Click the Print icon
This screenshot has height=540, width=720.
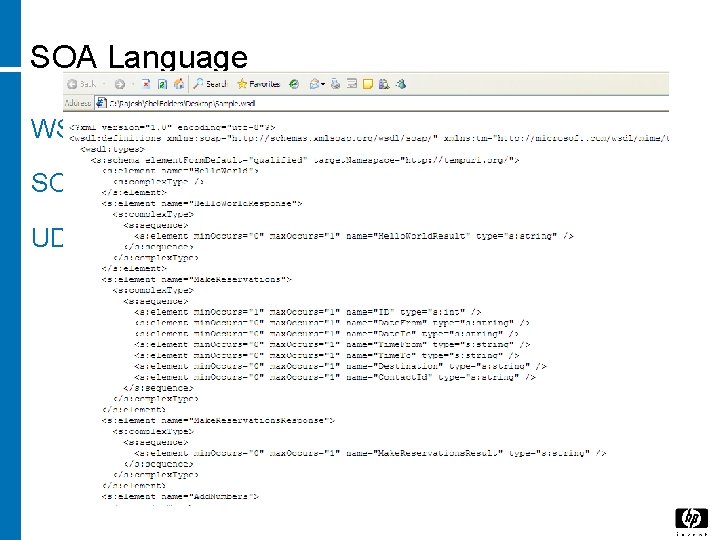tap(336, 84)
